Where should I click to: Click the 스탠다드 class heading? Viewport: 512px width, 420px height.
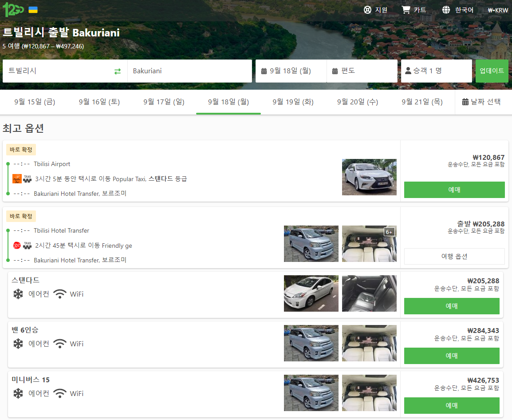(x=25, y=280)
